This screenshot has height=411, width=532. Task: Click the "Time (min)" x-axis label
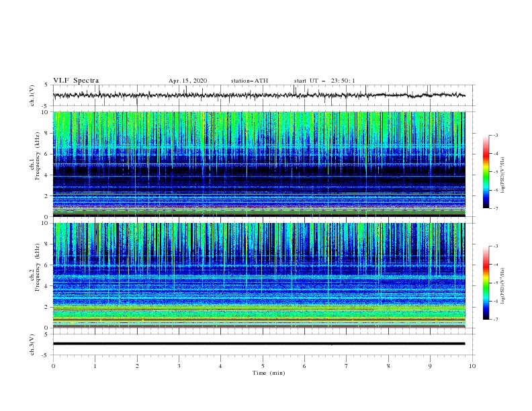click(x=269, y=373)
